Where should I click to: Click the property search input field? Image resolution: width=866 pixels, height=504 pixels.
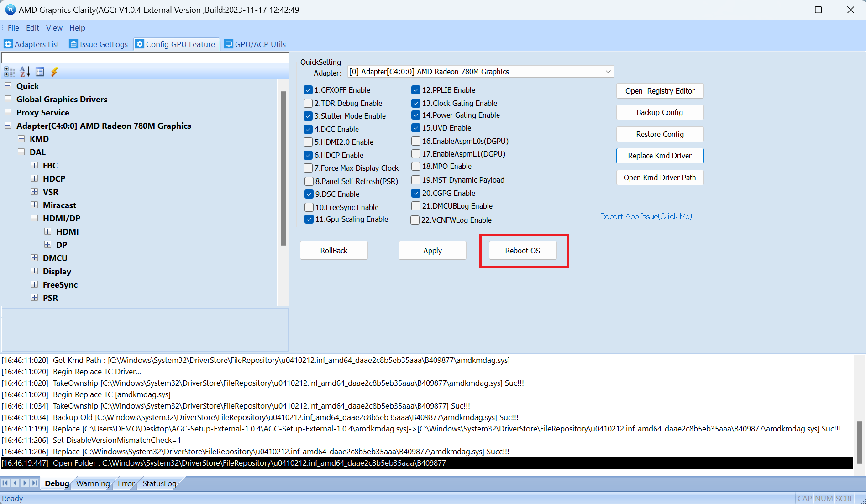point(145,58)
